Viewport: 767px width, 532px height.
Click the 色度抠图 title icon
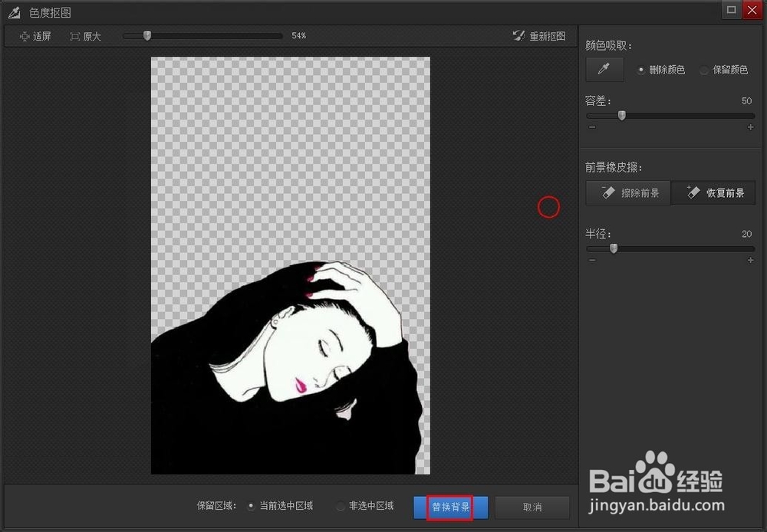point(15,12)
